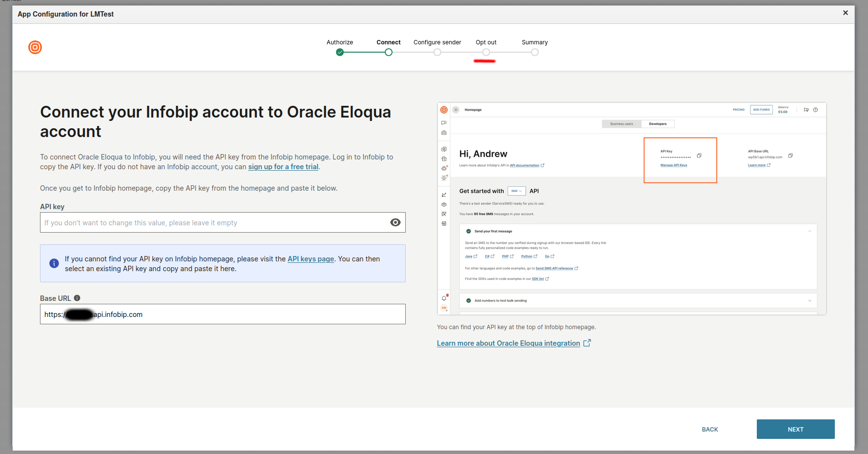Click the blue info icon in the notice box
Image resolution: width=868 pixels, height=454 pixels.
(54, 263)
